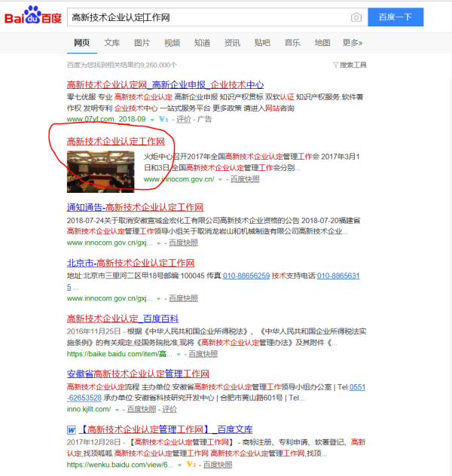Expand arrow beside baike.baidu.com URL
The image size is (452, 476).
pos(179,355)
